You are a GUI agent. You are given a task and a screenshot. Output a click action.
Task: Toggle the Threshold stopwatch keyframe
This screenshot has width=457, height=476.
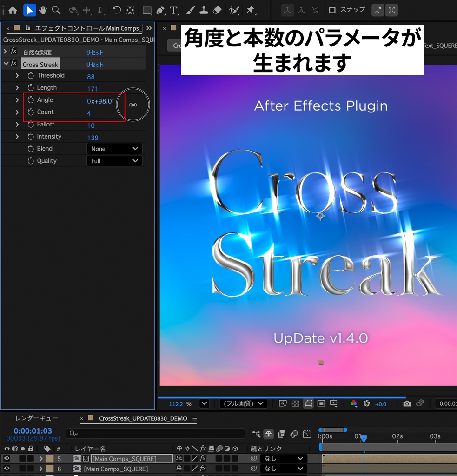click(x=31, y=76)
